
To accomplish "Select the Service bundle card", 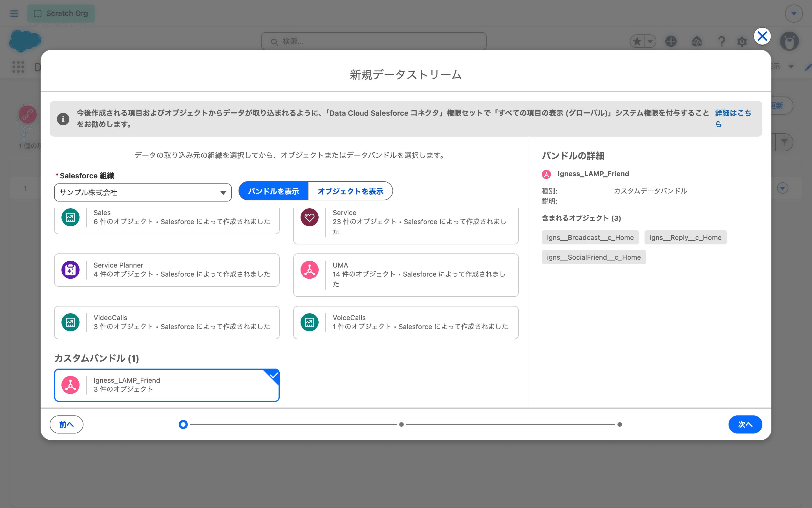I will tap(406, 226).
